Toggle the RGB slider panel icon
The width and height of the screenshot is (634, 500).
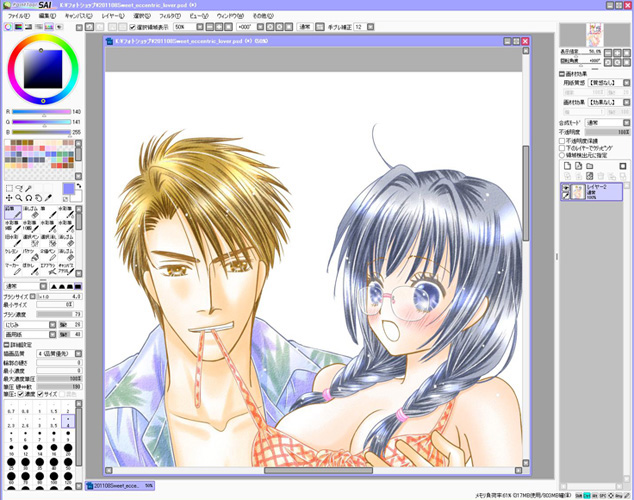18,27
